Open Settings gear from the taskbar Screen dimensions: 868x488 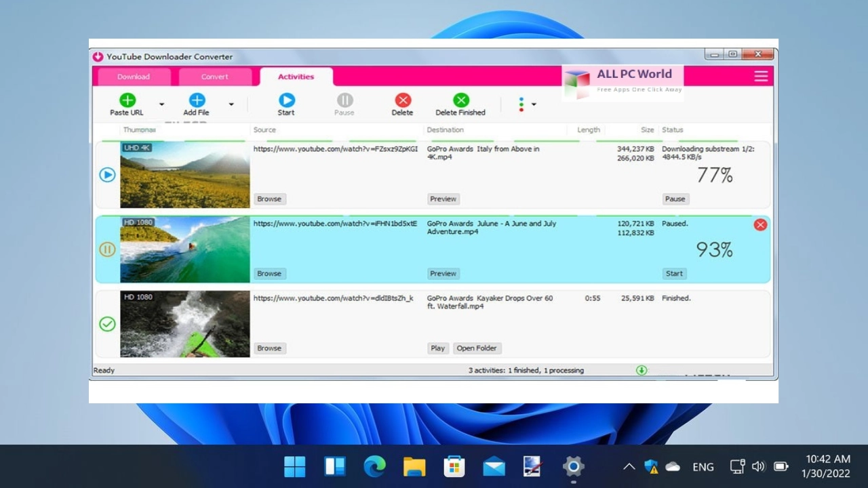click(574, 466)
